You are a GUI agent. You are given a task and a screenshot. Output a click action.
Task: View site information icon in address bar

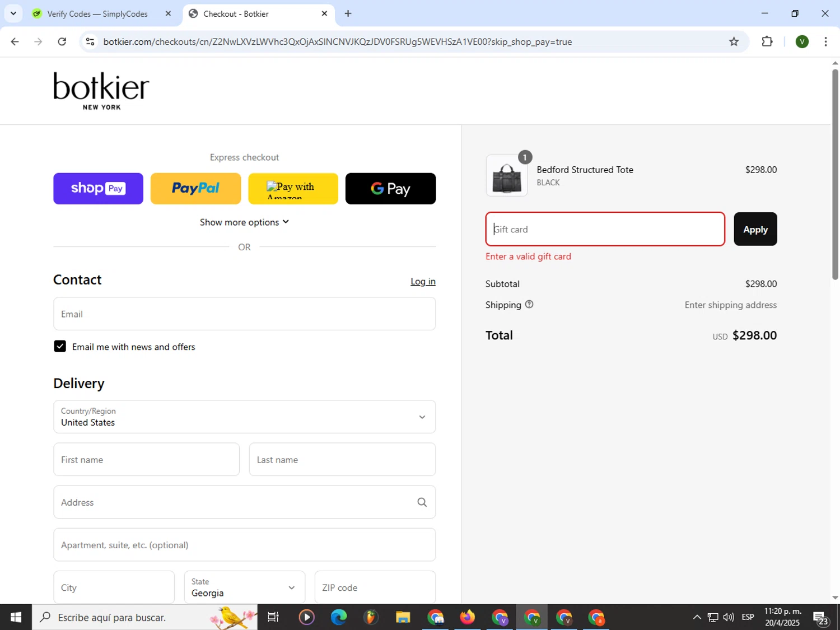(90, 41)
